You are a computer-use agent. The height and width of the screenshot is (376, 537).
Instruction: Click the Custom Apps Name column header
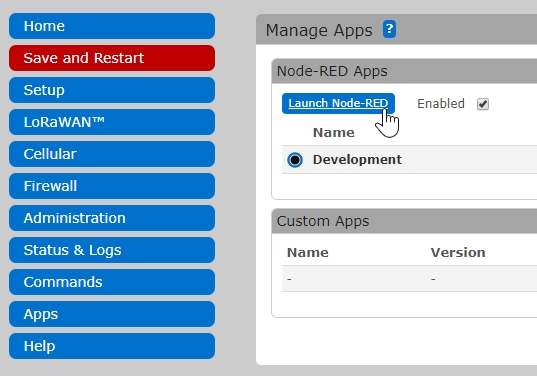click(x=308, y=253)
